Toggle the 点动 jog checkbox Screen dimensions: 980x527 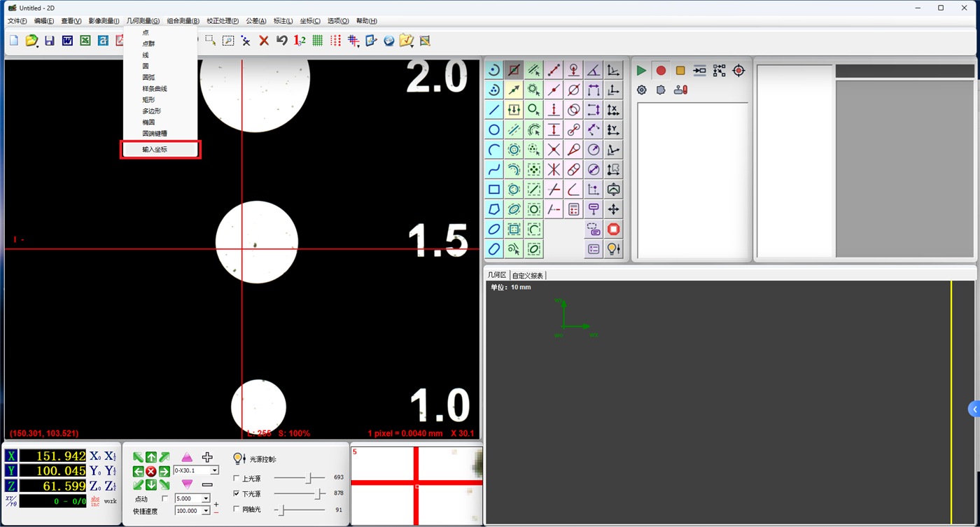[165, 498]
